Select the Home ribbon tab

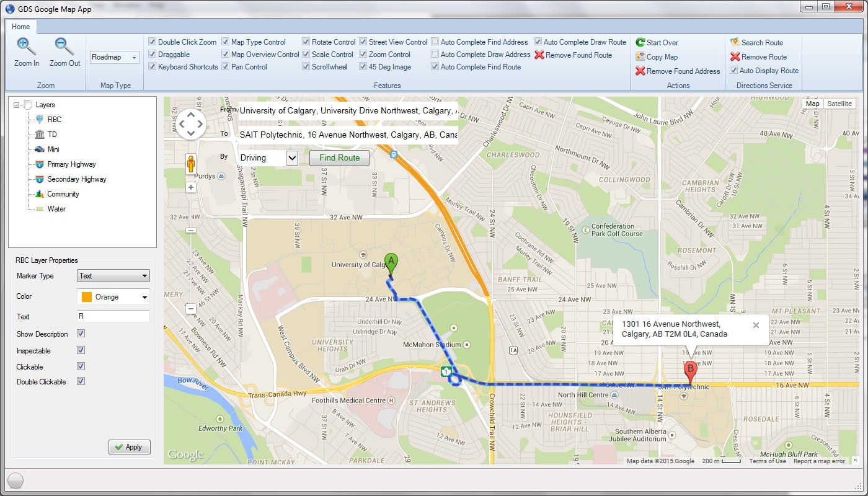[x=20, y=27]
